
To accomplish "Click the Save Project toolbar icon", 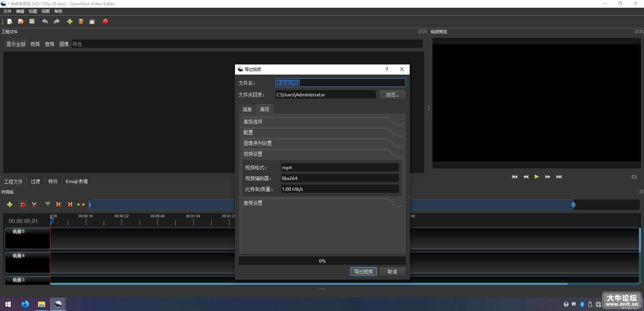I will [x=32, y=21].
